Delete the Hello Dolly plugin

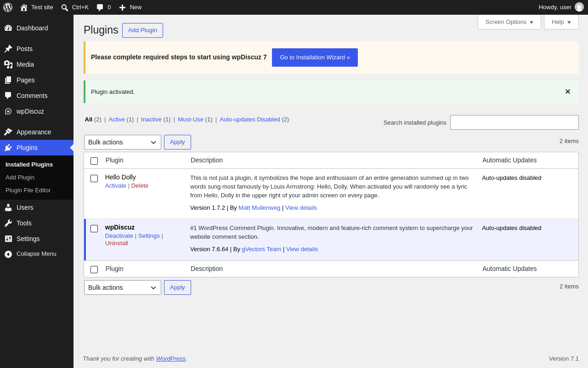tap(140, 186)
